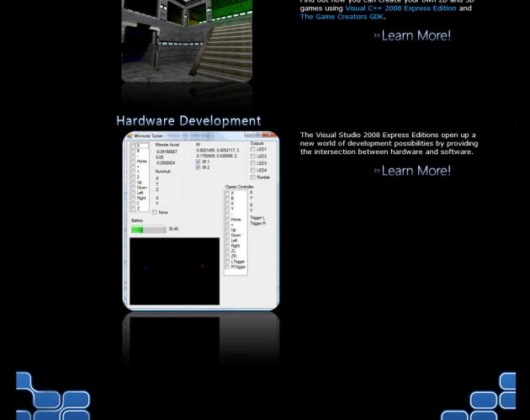
Task: Check RTrigger in the Classic Controller list
Action: (x=227, y=267)
